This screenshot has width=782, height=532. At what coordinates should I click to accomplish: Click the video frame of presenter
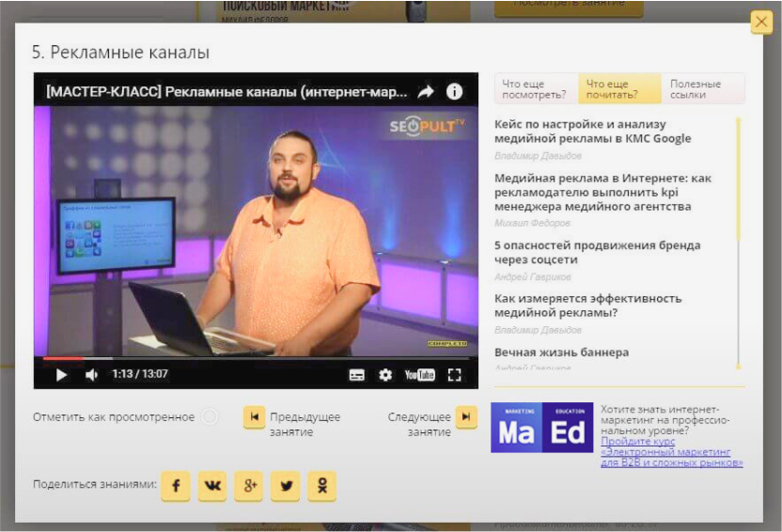tap(256, 231)
